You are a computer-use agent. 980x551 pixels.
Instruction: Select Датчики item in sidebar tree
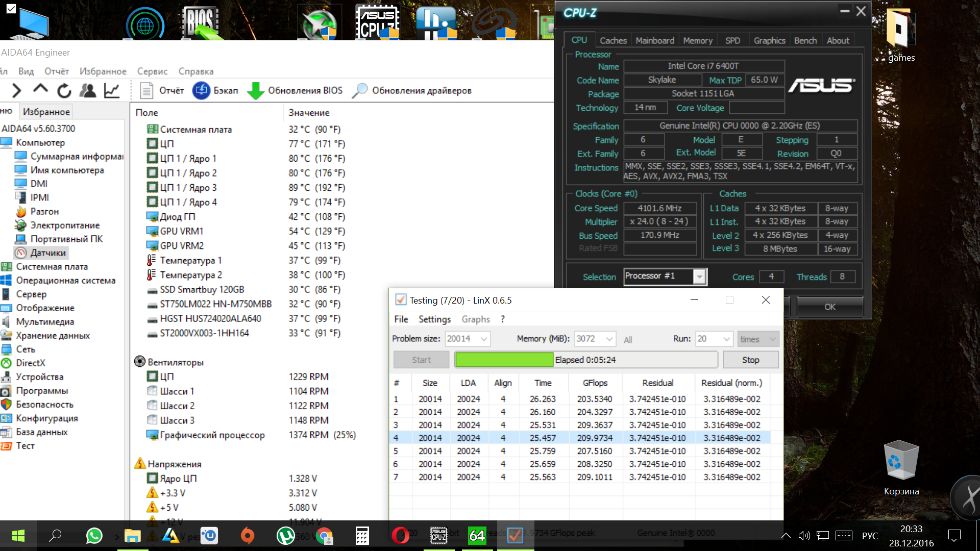pos(48,253)
